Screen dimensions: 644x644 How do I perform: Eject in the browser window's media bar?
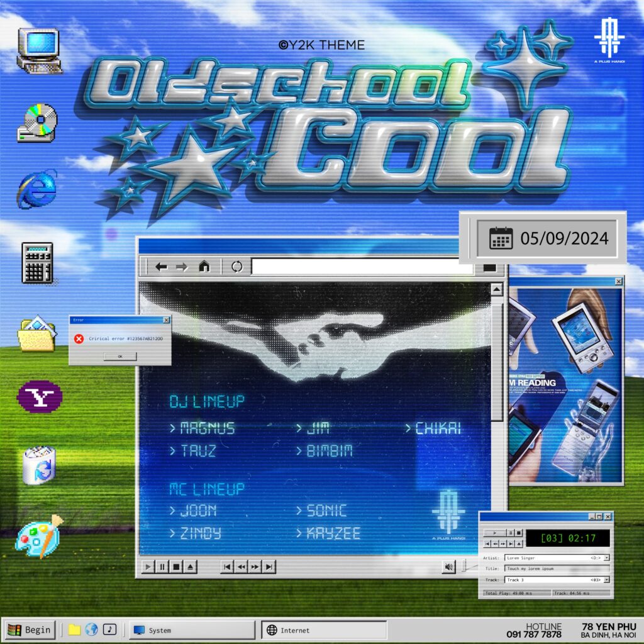(190, 567)
